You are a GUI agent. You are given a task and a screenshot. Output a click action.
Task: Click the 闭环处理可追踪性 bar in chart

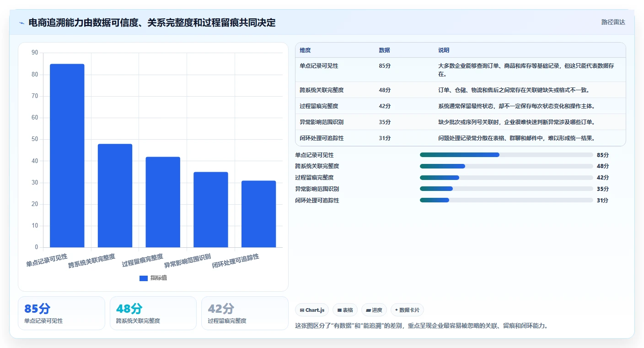pos(258,214)
